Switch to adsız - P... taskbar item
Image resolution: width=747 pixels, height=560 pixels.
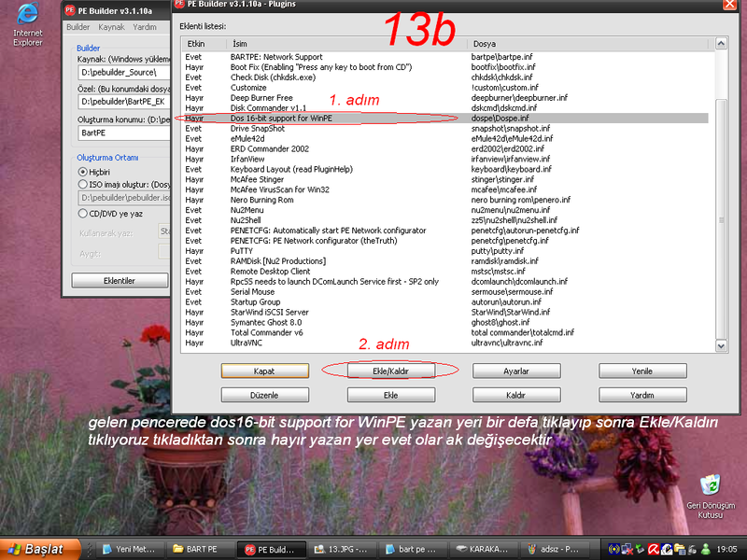point(555,549)
